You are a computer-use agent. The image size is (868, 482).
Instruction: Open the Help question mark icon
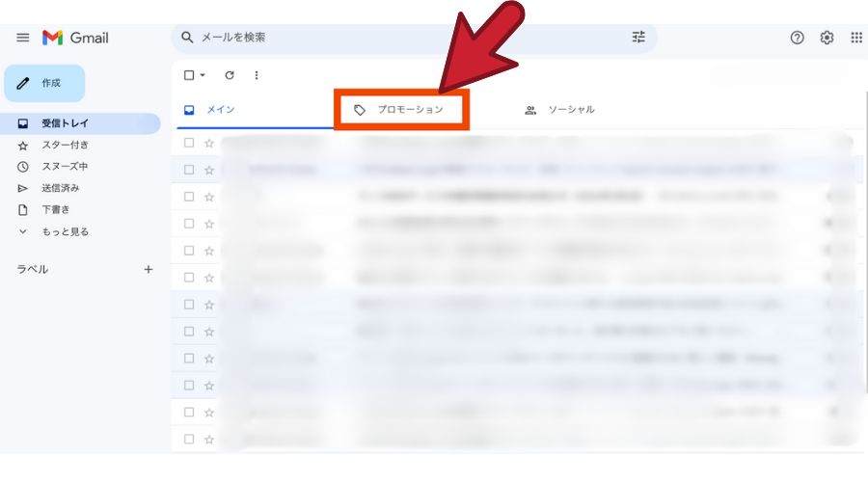pyautogui.click(x=797, y=38)
